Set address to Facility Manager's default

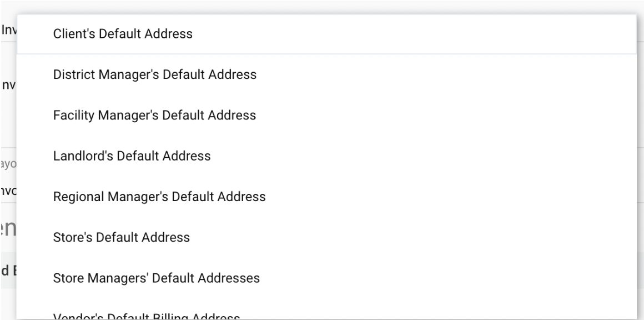[x=154, y=116]
